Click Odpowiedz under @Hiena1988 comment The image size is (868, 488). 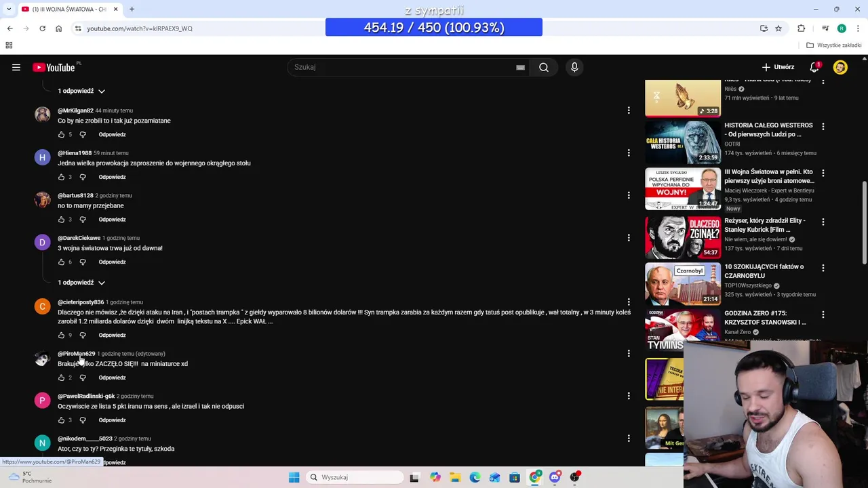click(x=112, y=177)
